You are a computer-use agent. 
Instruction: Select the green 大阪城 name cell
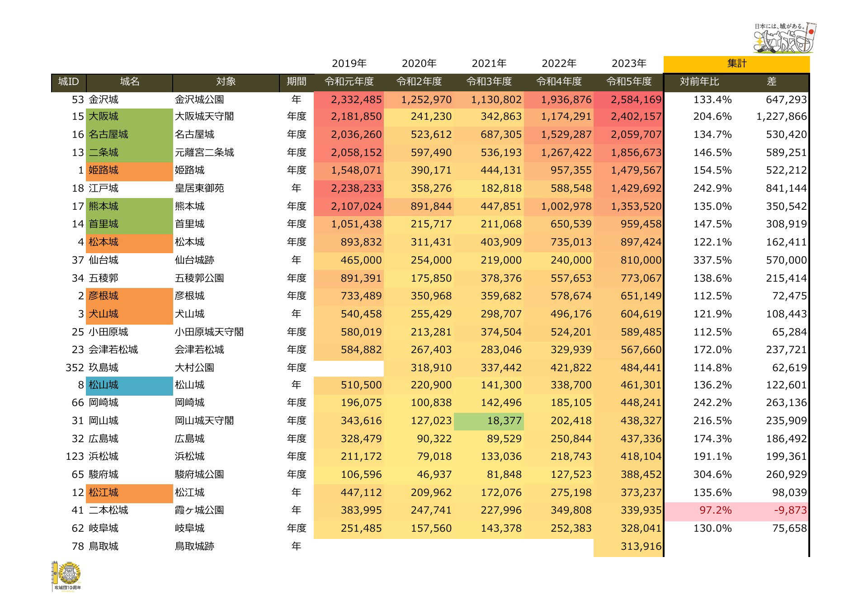pyautogui.click(x=129, y=117)
